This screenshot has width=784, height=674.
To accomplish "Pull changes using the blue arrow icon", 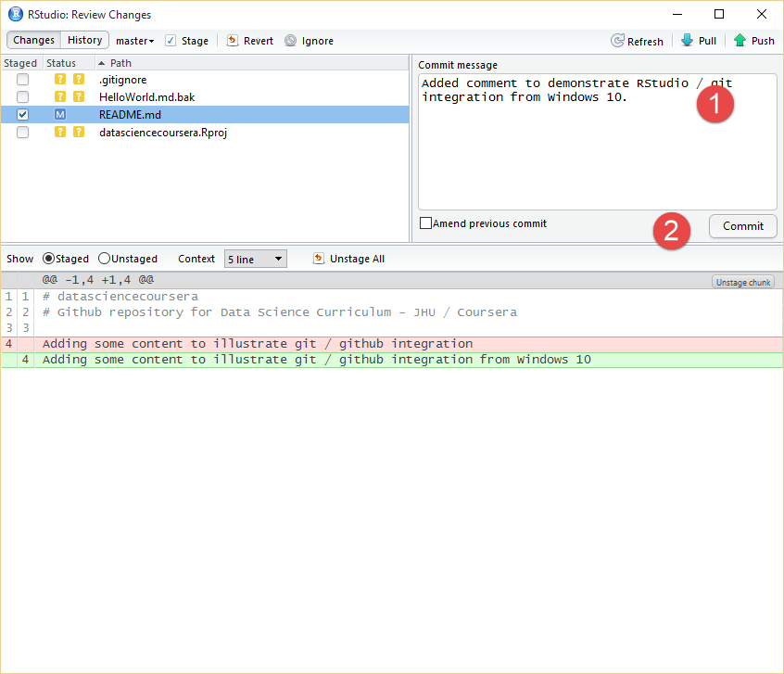I will click(x=687, y=41).
